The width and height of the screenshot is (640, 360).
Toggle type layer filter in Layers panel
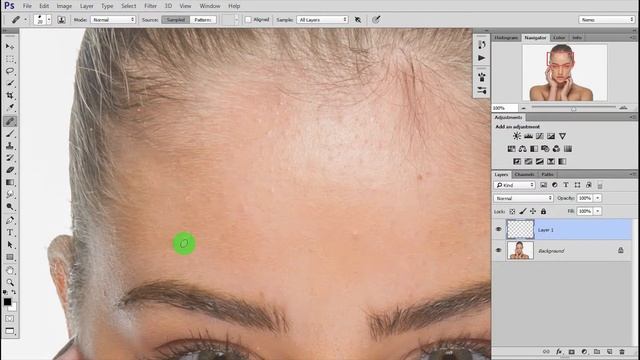click(x=566, y=185)
